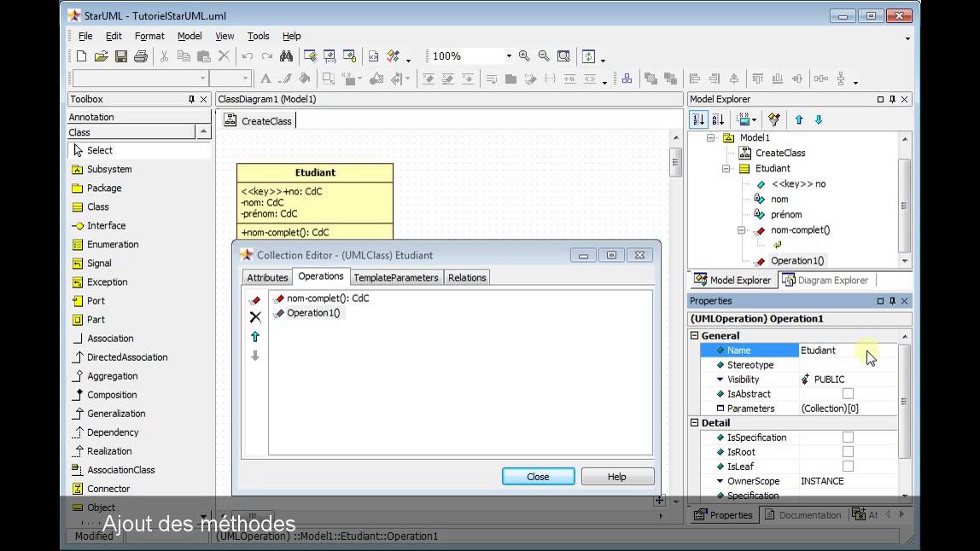Image resolution: width=980 pixels, height=551 pixels.
Task: Open the Annotation toolbox section
Action: (x=139, y=117)
